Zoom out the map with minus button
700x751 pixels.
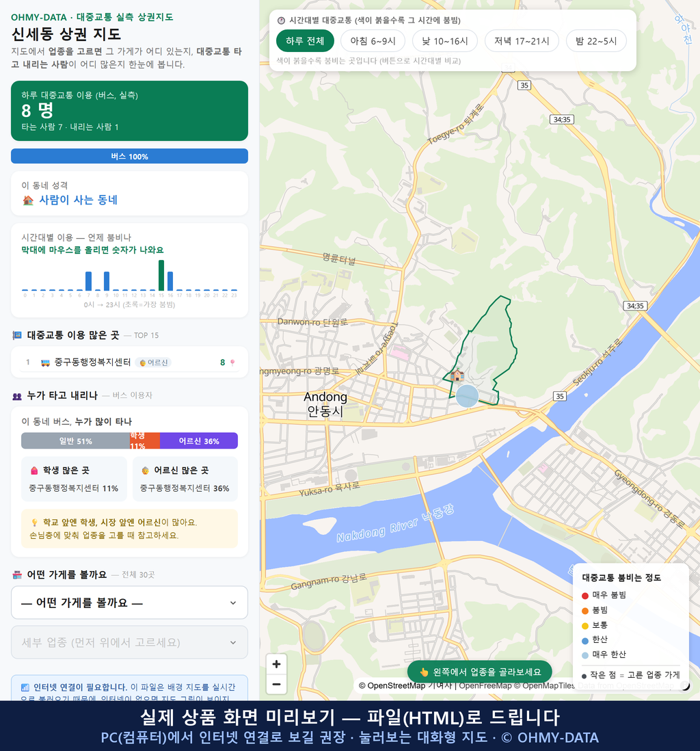pos(276,684)
